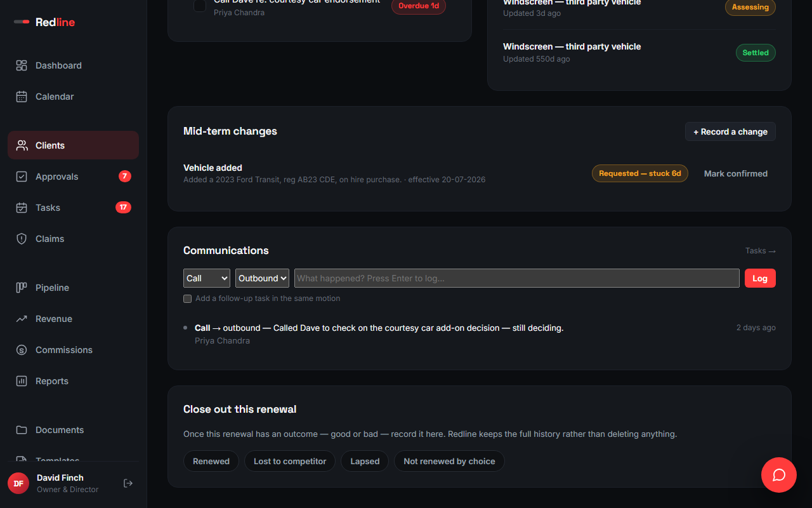Click the David Finch profile name
The image size is (812, 508).
tap(60, 478)
